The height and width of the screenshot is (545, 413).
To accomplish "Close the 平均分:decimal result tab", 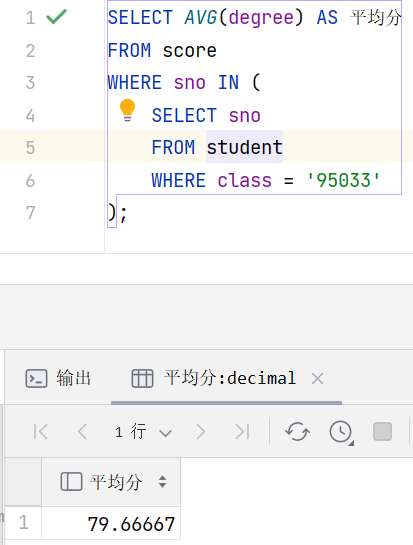I will click(x=317, y=379).
